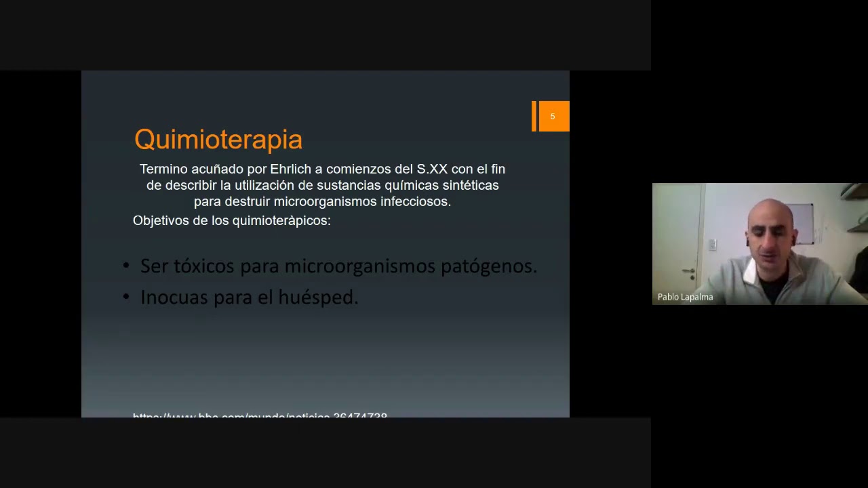Click line "para destruir microorganismos infecciosos."
The image size is (868, 488).
[x=322, y=202]
